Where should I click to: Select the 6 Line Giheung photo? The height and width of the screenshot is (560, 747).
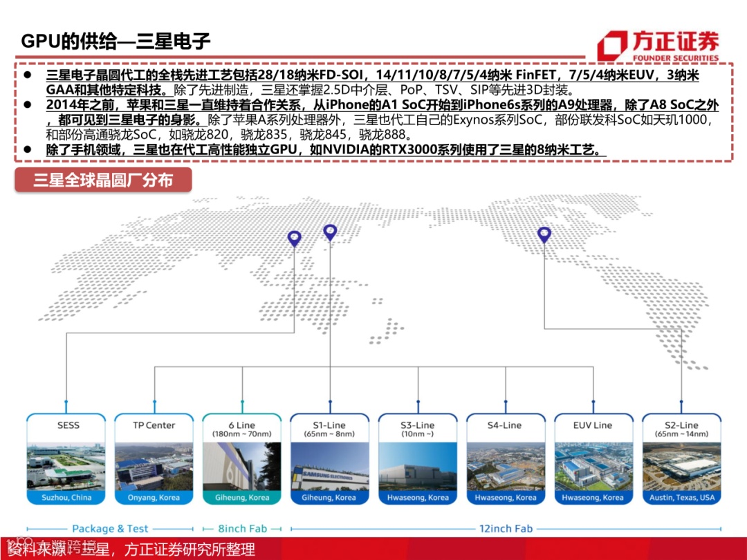242,467
